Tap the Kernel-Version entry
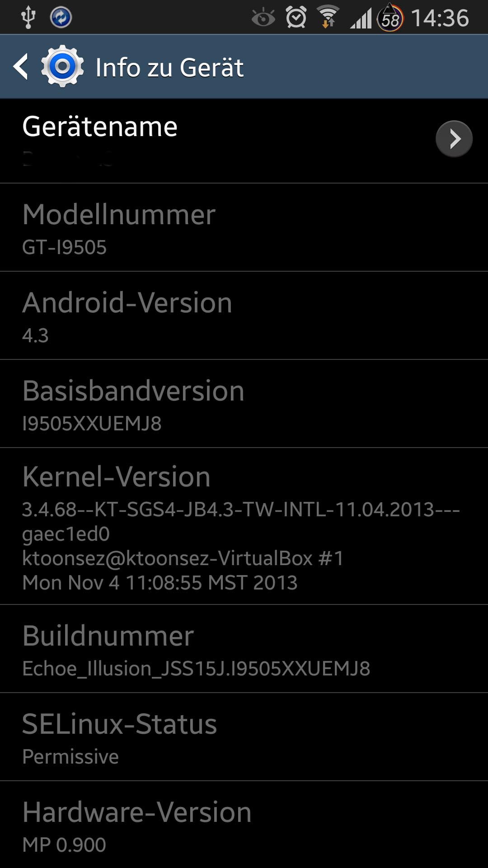Screen dimensions: 488x868 (x=244, y=526)
